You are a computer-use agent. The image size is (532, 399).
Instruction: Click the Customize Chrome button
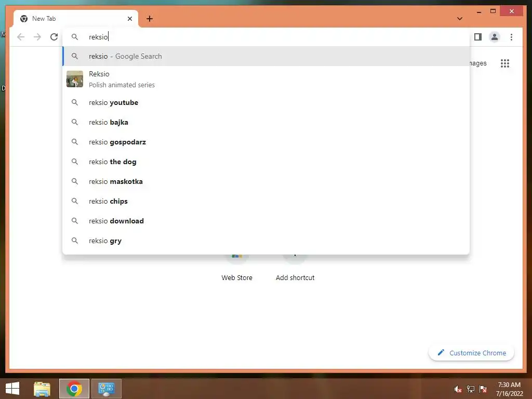click(x=471, y=353)
